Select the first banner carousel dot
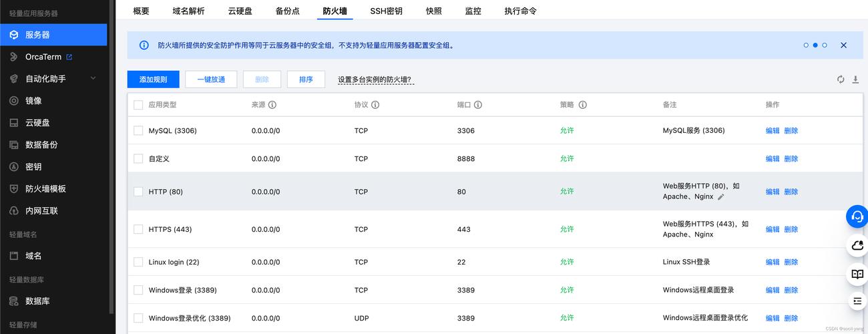This screenshot has width=868, height=334. point(806,45)
